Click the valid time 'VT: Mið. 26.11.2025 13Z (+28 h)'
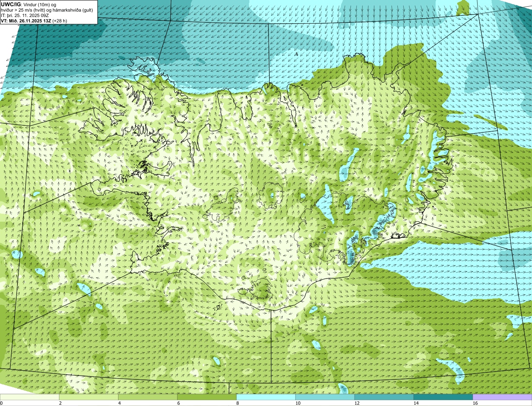Viewport: 532px width, 406px height. click(x=34, y=21)
